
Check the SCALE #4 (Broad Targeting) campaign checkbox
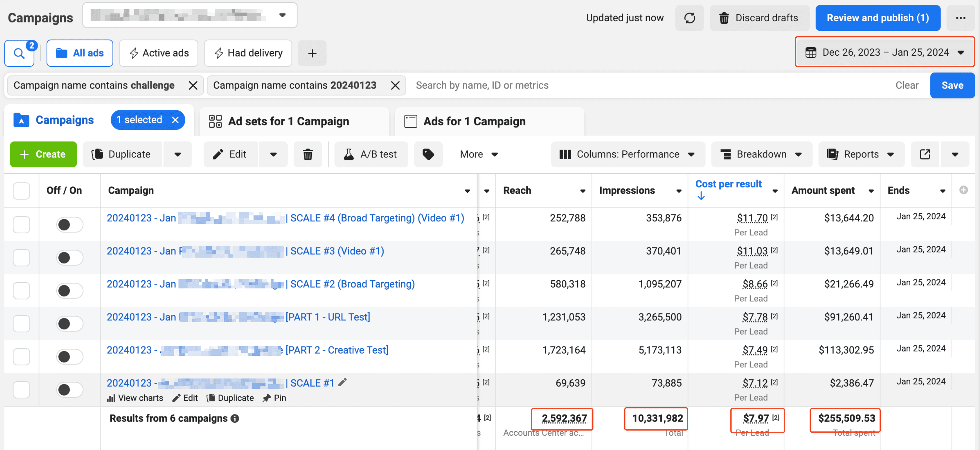click(x=21, y=225)
